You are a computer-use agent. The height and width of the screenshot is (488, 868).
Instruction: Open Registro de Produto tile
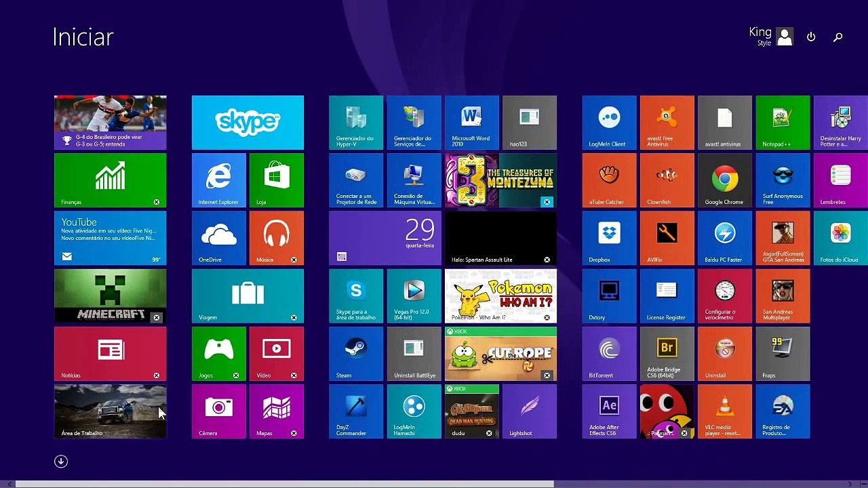[783, 411]
